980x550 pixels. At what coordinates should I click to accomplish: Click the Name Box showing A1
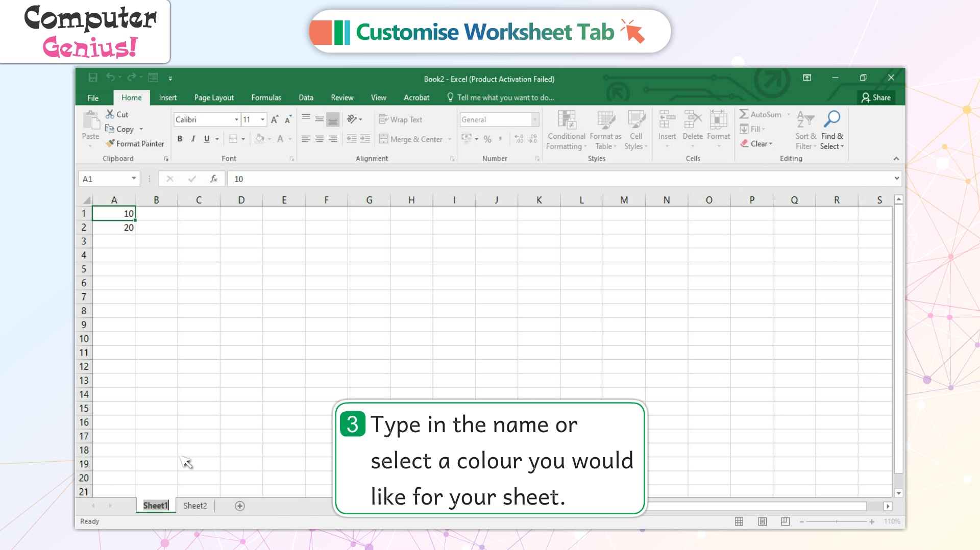coord(108,179)
